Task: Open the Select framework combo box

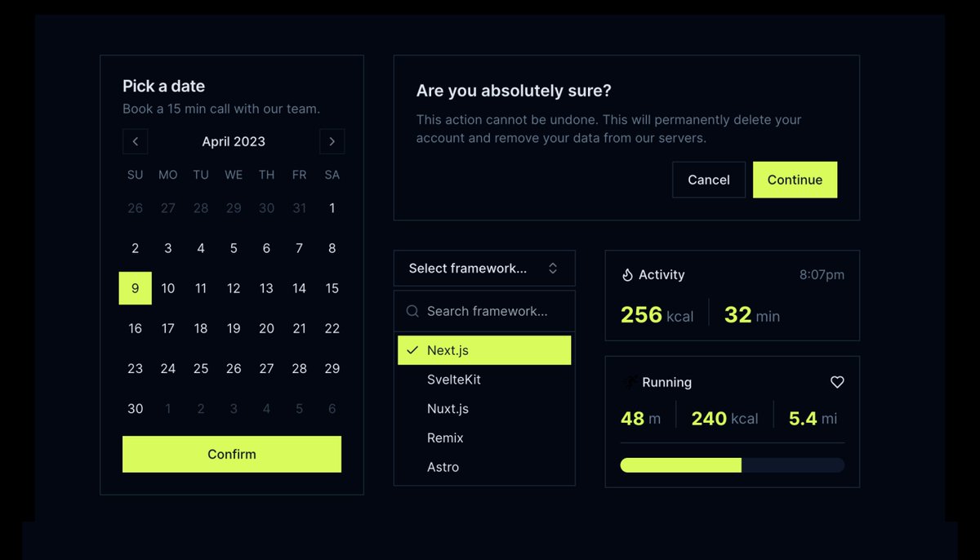Action: pos(484,268)
